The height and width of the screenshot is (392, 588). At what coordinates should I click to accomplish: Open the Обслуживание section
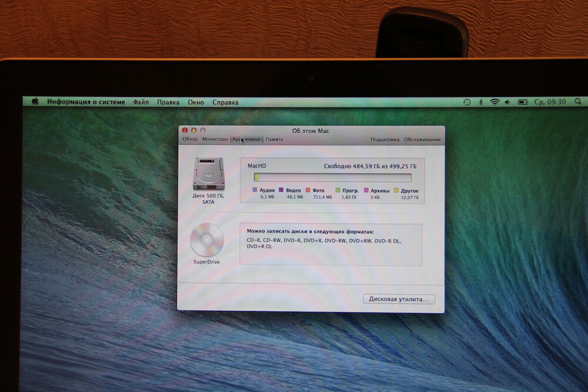pyautogui.click(x=422, y=139)
